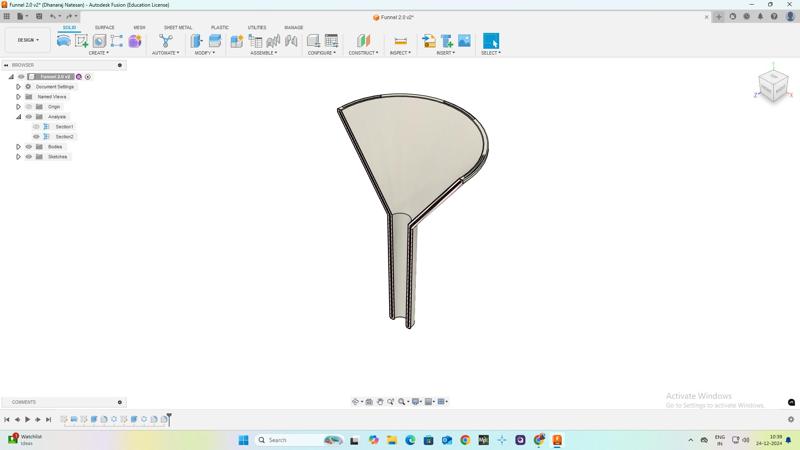Screen dimensions: 800x450
Task: Click the Redo arrow
Action: point(69,16)
